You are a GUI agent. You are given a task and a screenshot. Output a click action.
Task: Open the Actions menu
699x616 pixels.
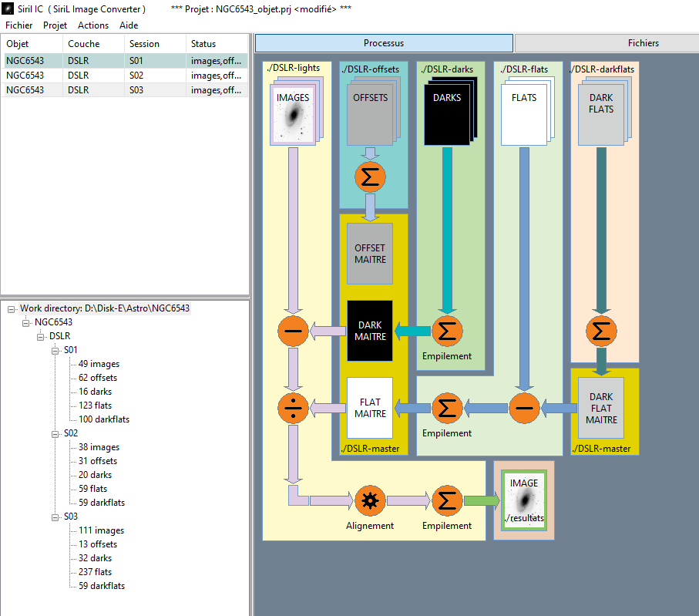(x=93, y=25)
